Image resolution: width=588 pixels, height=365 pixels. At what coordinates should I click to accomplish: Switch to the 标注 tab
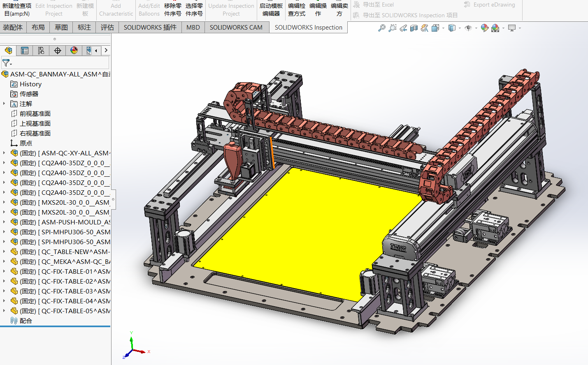pyautogui.click(x=84, y=28)
